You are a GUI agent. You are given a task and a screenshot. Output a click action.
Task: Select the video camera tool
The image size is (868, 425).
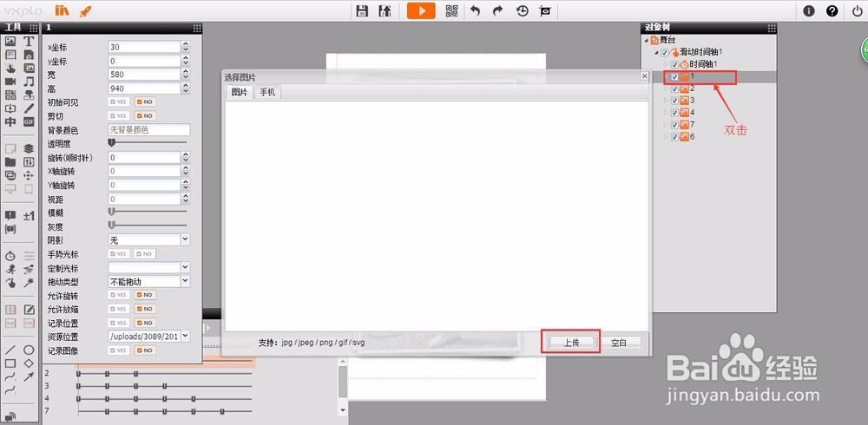pyautogui.click(x=10, y=82)
